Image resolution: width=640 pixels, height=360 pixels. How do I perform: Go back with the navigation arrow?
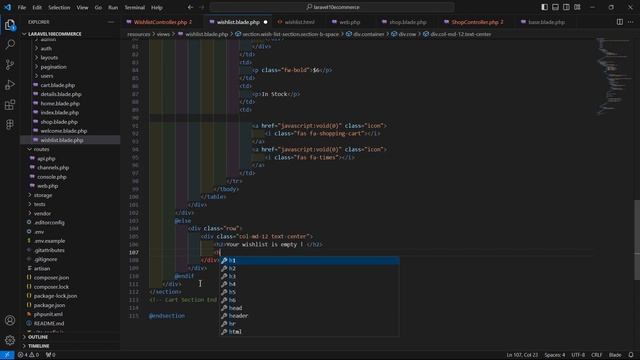[x=190, y=7]
